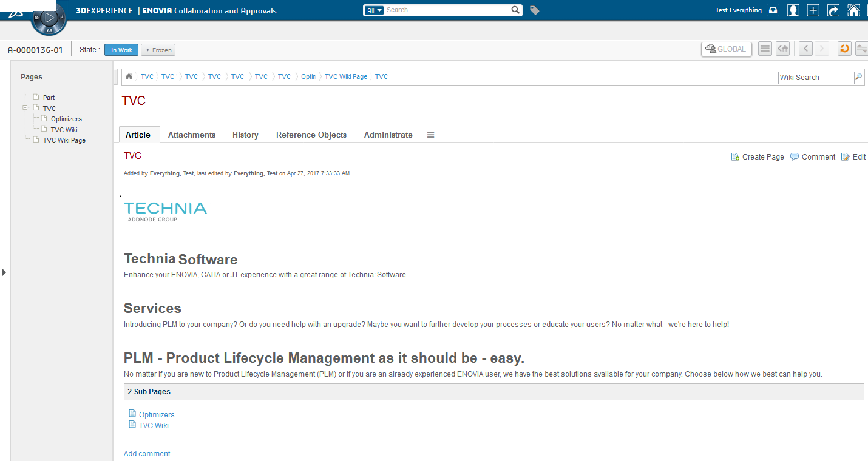This screenshot has width=868, height=461.
Task: Click the Frozen state button
Action: [158, 50]
